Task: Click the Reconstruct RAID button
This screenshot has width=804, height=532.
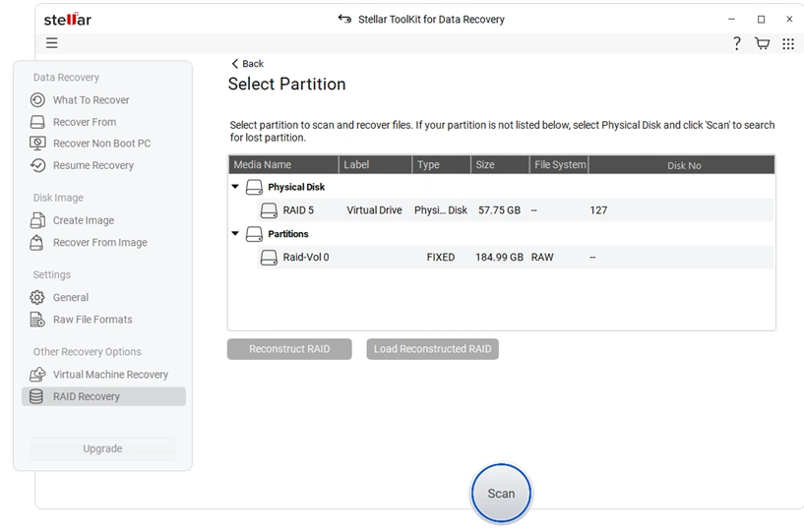Action: tap(289, 349)
